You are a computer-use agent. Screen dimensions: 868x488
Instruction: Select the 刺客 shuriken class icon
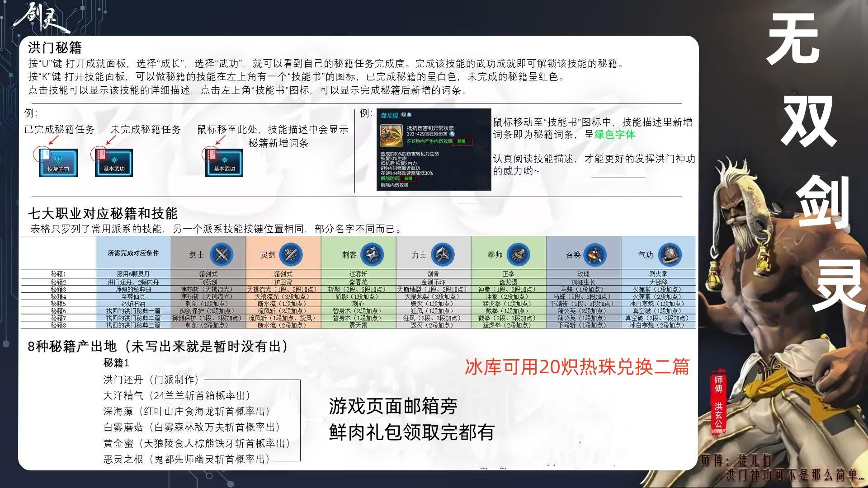(372, 254)
